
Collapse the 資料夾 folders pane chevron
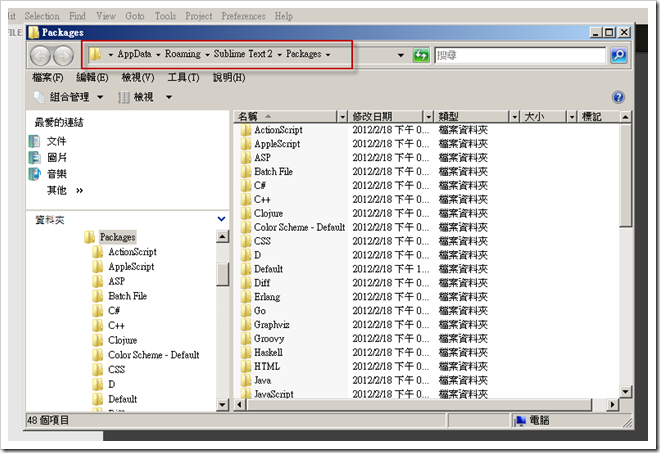tap(221, 219)
